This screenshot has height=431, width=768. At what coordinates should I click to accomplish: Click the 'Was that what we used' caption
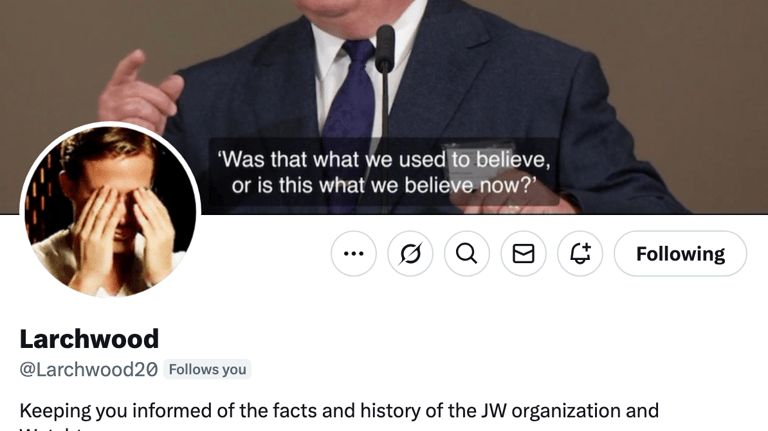click(384, 160)
